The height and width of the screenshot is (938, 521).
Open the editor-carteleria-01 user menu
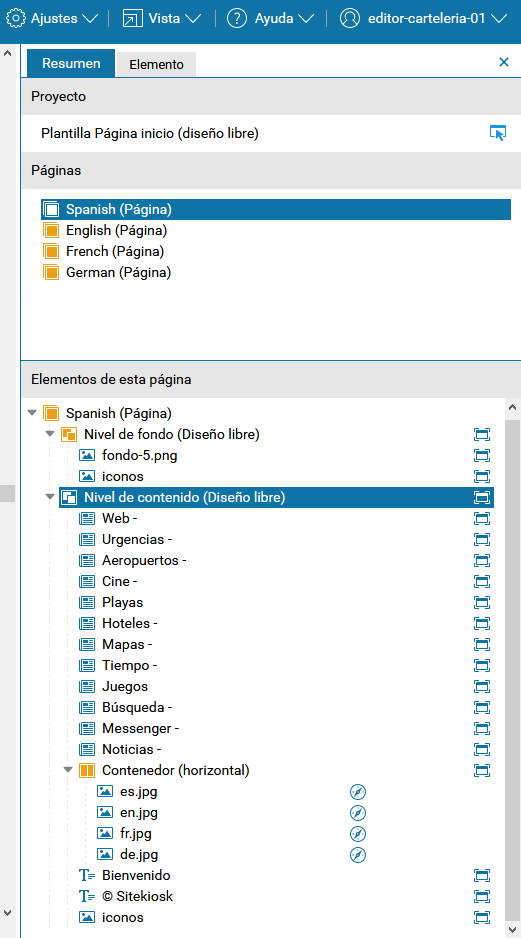click(423, 19)
